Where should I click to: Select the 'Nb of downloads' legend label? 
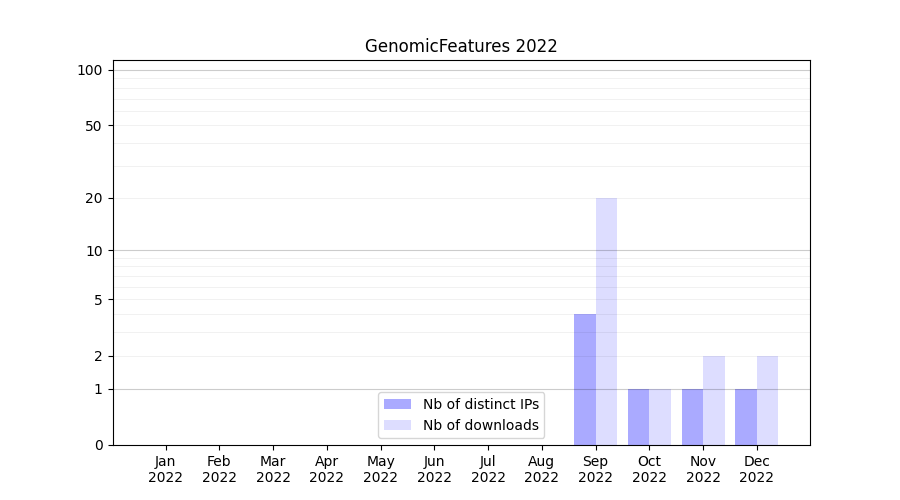[x=480, y=425]
